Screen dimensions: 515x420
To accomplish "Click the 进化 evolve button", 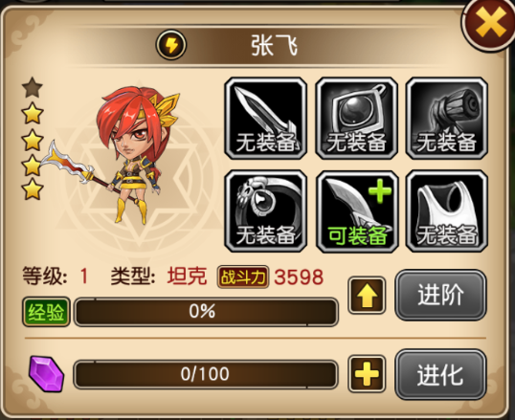I will pos(440,374).
